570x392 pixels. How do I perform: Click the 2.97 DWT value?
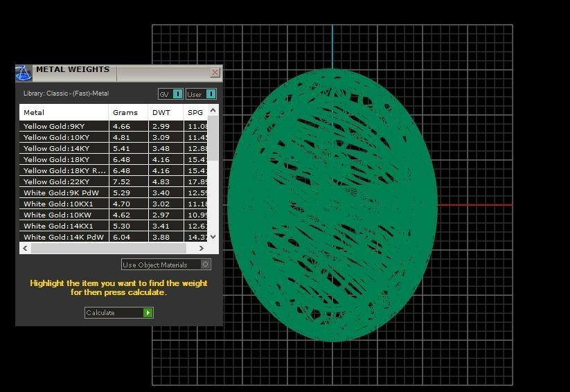tap(161, 215)
